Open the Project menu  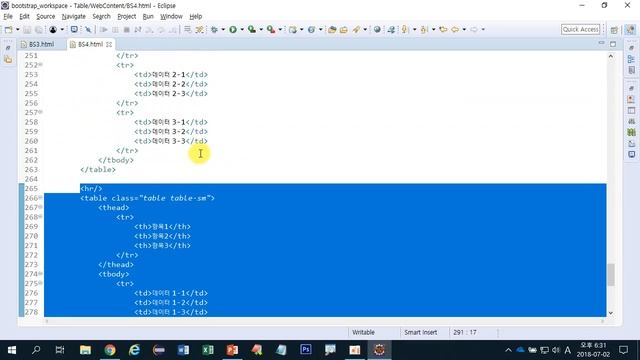[x=127, y=16]
